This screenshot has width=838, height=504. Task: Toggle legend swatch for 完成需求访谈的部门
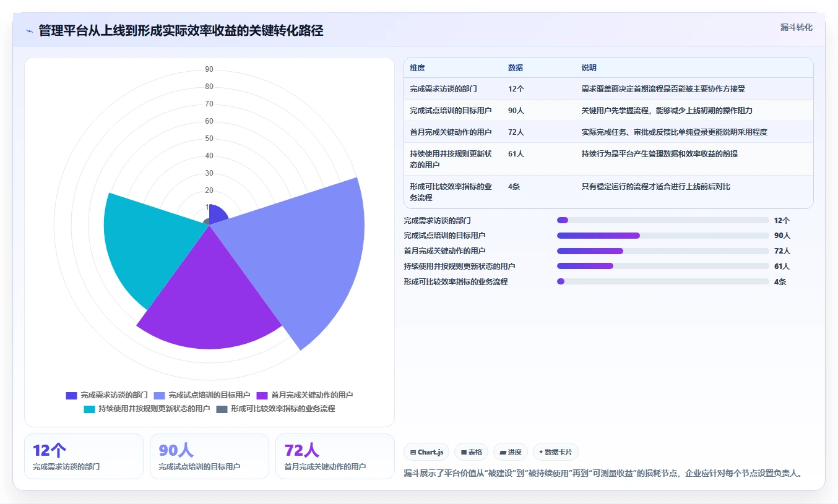pos(71,395)
